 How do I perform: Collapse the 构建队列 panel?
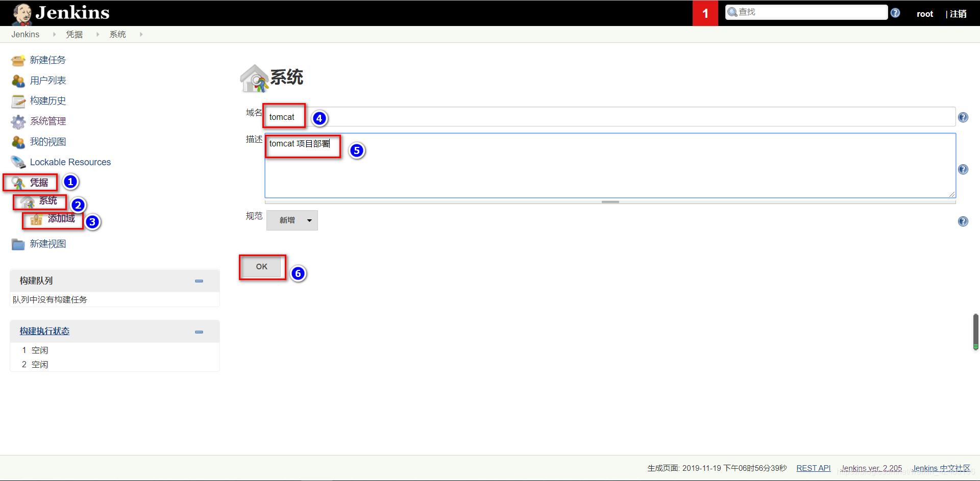coord(199,281)
